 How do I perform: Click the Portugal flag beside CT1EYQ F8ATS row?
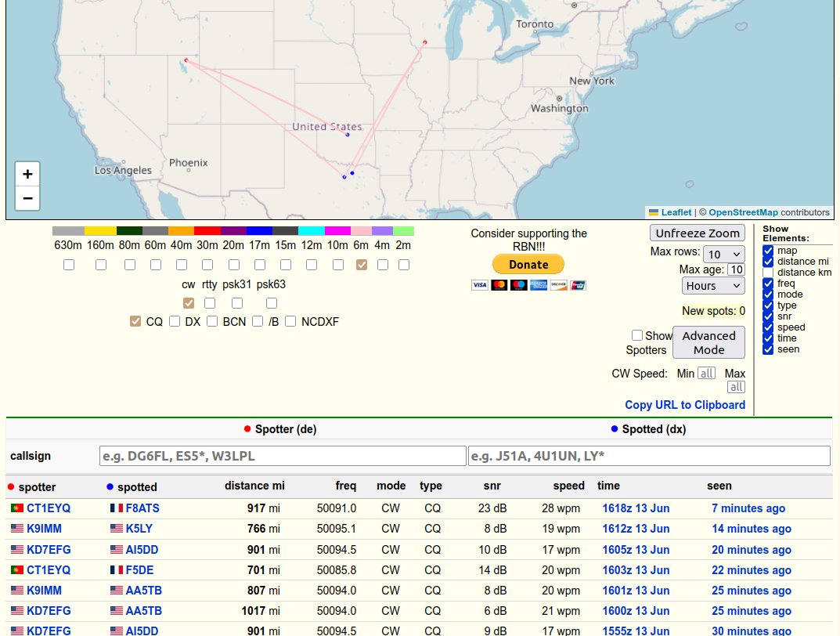[17, 508]
